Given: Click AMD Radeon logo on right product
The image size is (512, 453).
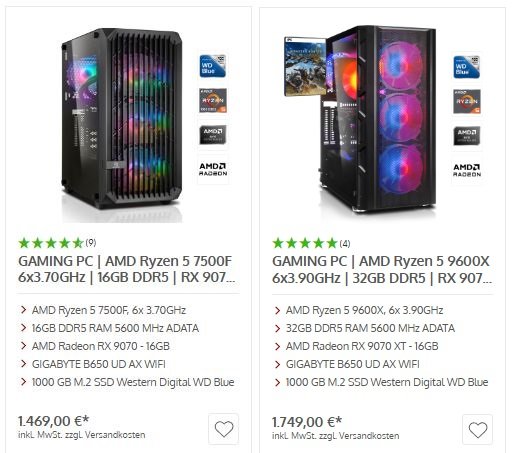Looking at the screenshot, I should tap(467, 170).
